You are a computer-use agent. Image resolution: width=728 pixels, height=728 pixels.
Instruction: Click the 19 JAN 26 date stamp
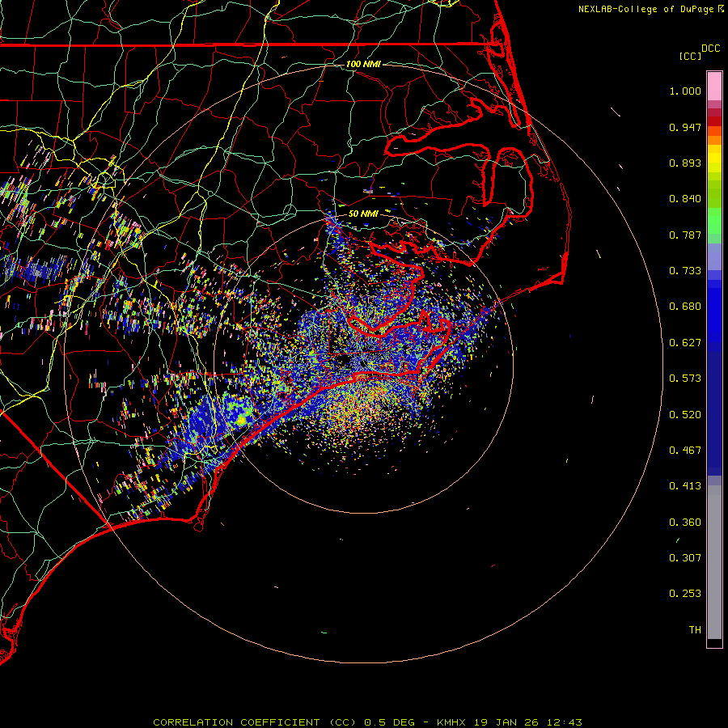point(506,722)
